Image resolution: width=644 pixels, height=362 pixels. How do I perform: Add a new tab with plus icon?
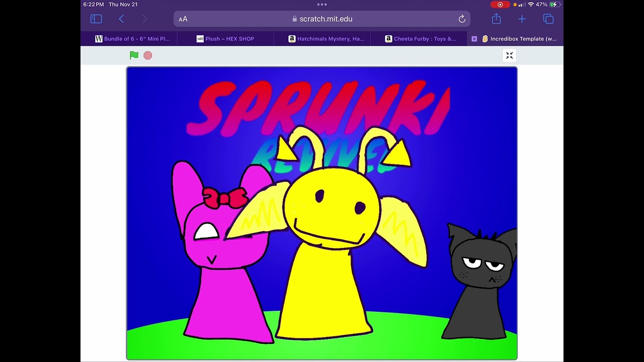pos(522,19)
